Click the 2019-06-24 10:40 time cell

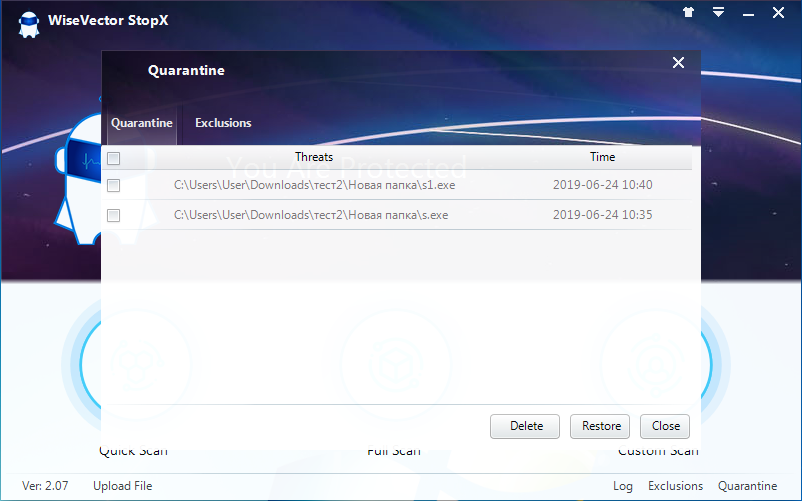603,185
